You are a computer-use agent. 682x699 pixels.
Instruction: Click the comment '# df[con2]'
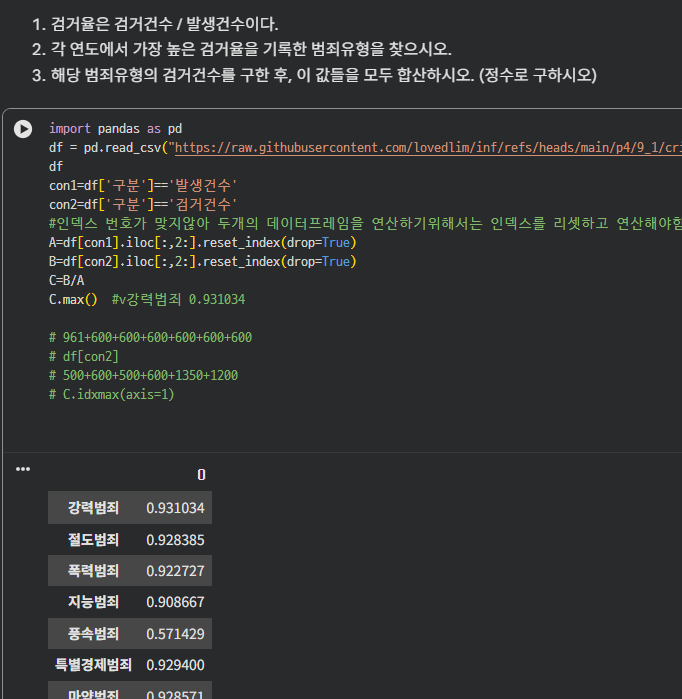click(84, 356)
